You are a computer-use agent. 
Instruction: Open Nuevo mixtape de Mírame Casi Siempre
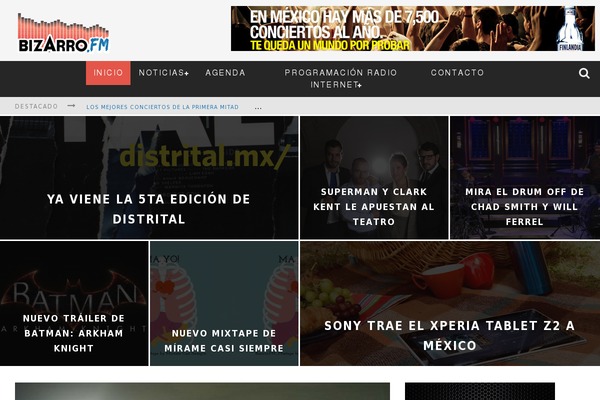[224, 303]
